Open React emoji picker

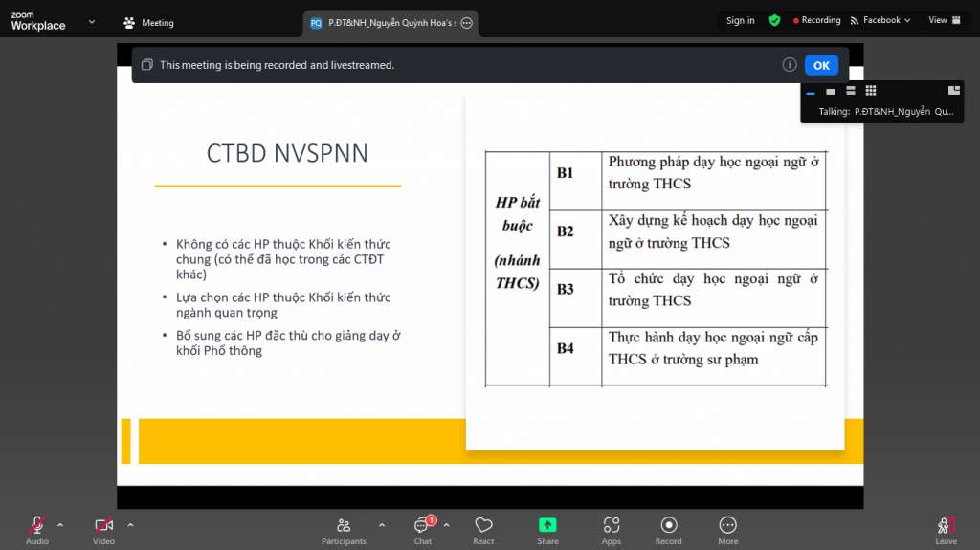(483, 531)
